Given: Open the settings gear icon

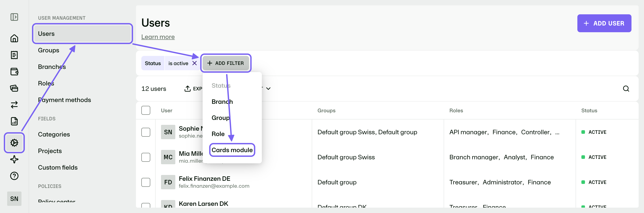Looking at the screenshot, I should coord(14,143).
